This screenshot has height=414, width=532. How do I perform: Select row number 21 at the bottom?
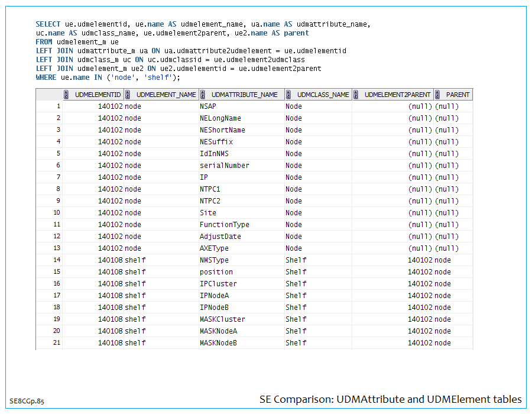tap(57, 343)
